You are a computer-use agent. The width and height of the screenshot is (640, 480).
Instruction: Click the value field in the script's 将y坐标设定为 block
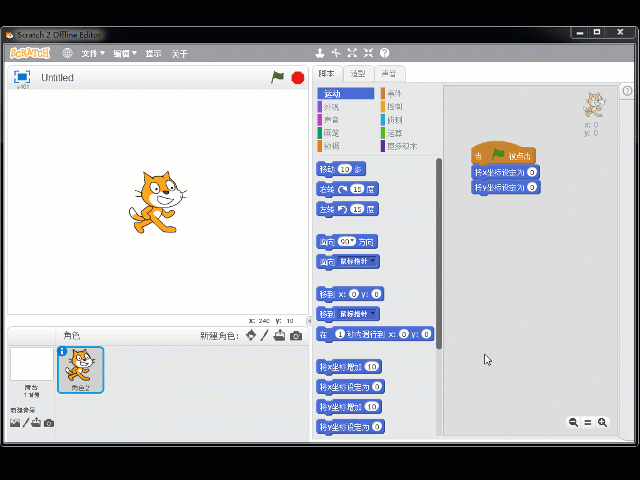532,187
